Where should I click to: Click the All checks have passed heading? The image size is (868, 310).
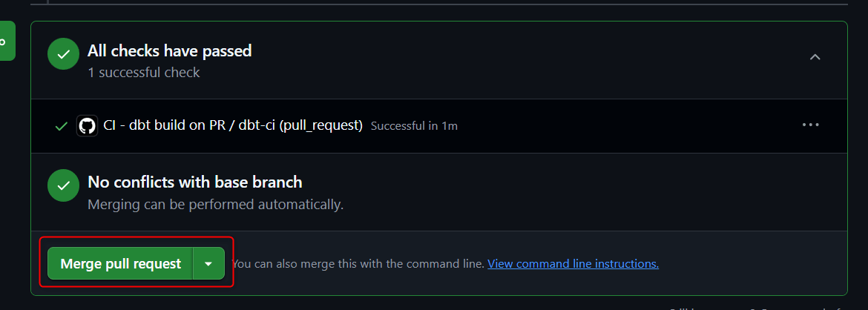(169, 51)
